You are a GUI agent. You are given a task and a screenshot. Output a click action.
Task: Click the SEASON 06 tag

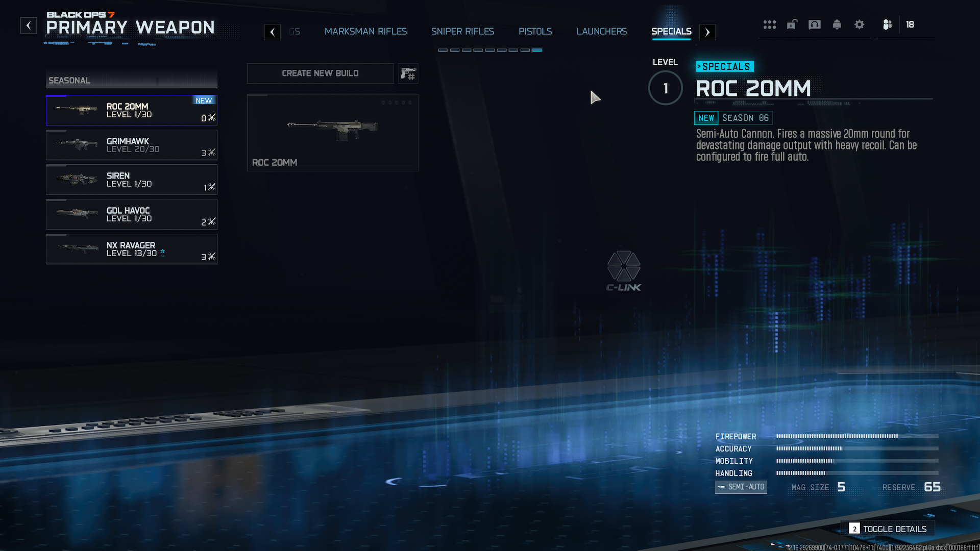tap(745, 118)
